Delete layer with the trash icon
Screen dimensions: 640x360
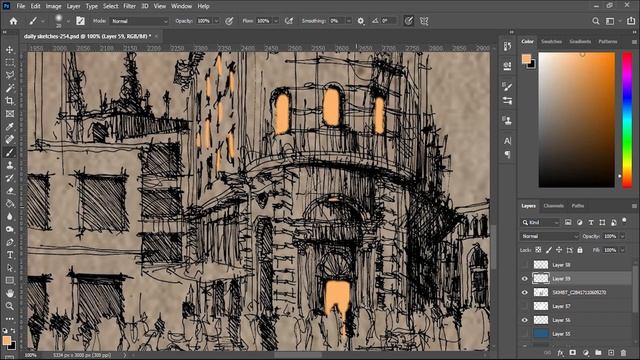623,353
